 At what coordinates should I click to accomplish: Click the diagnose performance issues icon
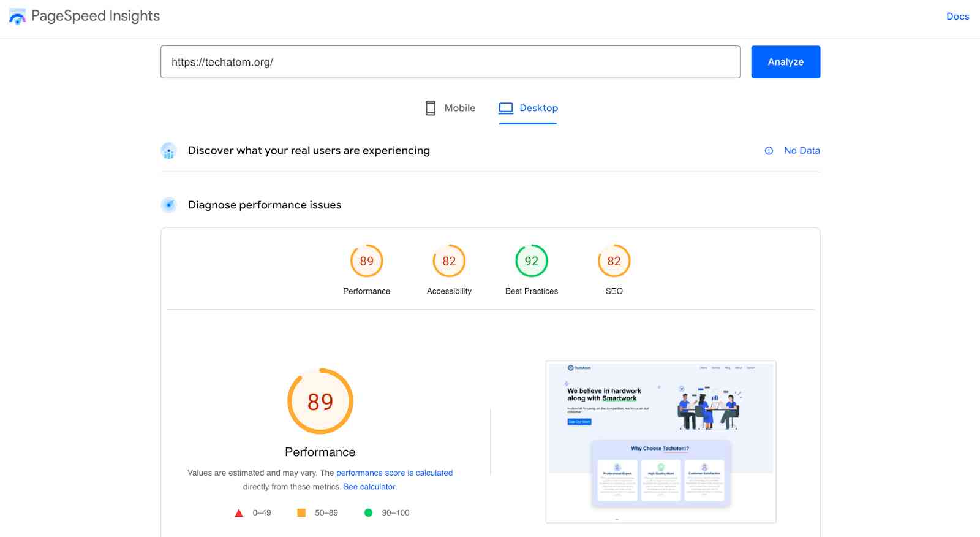[168, 205]
